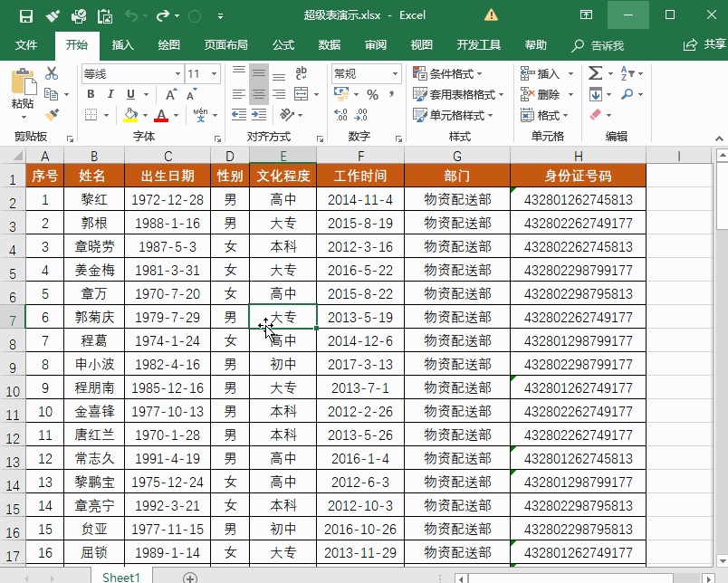Click the vertical scrollbar down arrow

point(722,560)
